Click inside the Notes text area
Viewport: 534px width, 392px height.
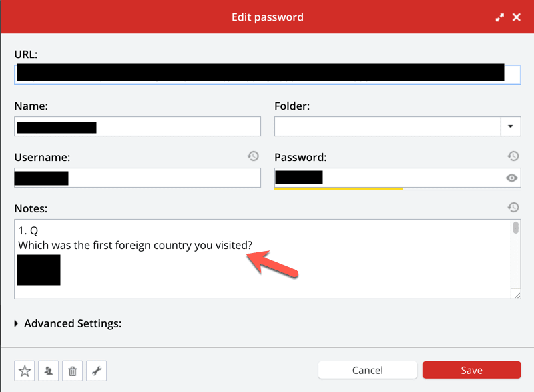pos(267,274)
